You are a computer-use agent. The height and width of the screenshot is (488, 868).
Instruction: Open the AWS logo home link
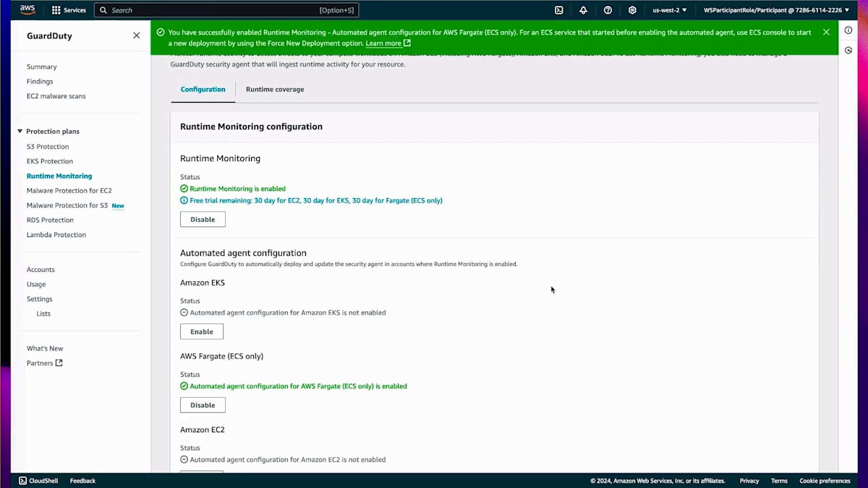point(27,10)
